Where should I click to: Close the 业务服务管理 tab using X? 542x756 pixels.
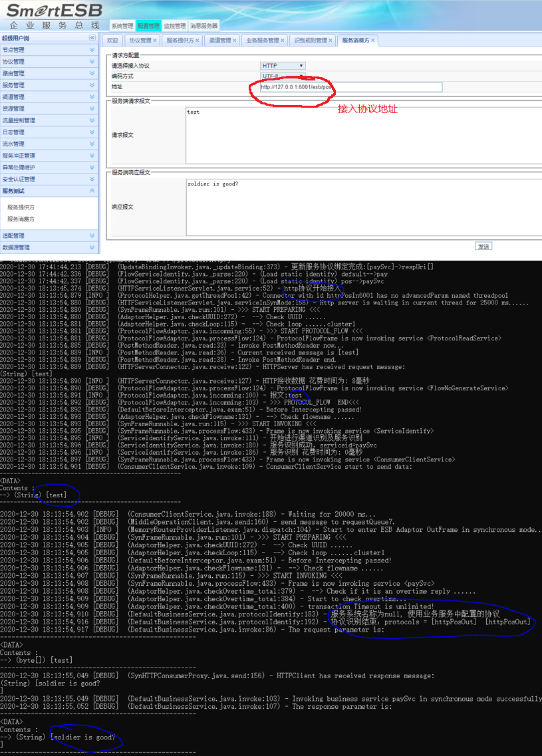[x=282, y=41]
